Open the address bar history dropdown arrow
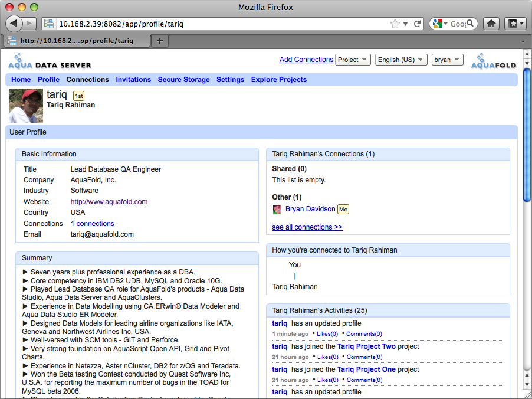This screenshot has height=399, width=532. (x=405, y=24)
